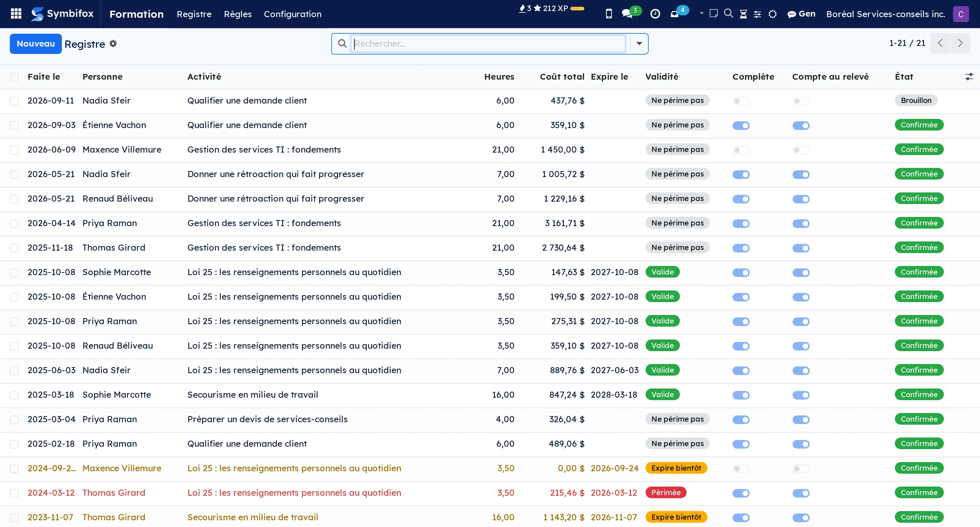Click the 1-21 / 21 pager counter

907,43
